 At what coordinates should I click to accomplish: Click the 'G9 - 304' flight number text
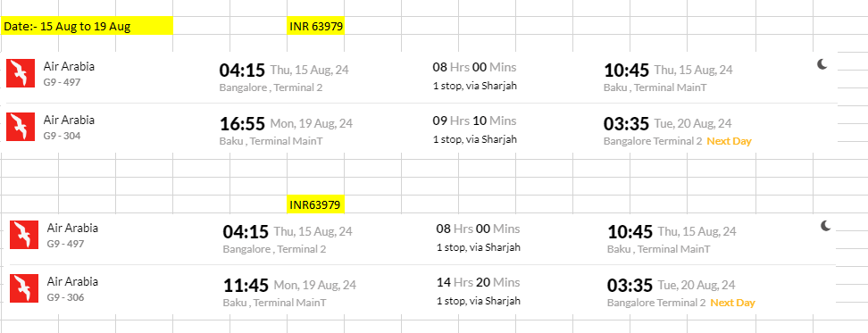[x=63, y=135]
